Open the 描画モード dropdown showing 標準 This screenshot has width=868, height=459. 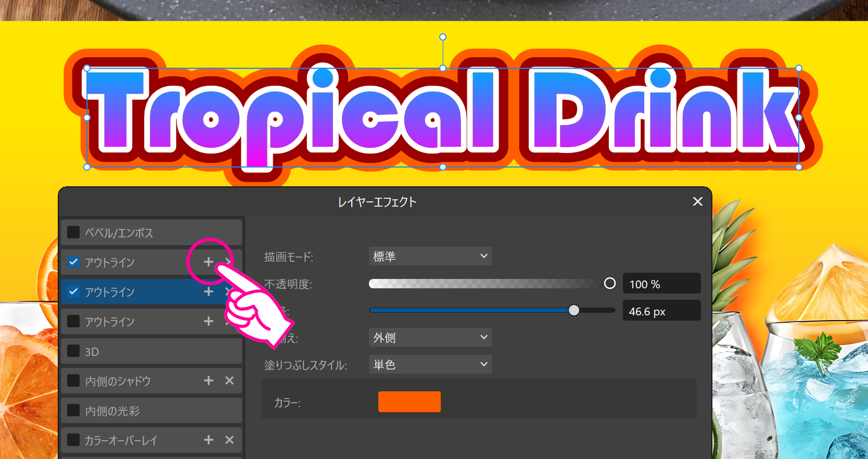click(x=430, y=256)
